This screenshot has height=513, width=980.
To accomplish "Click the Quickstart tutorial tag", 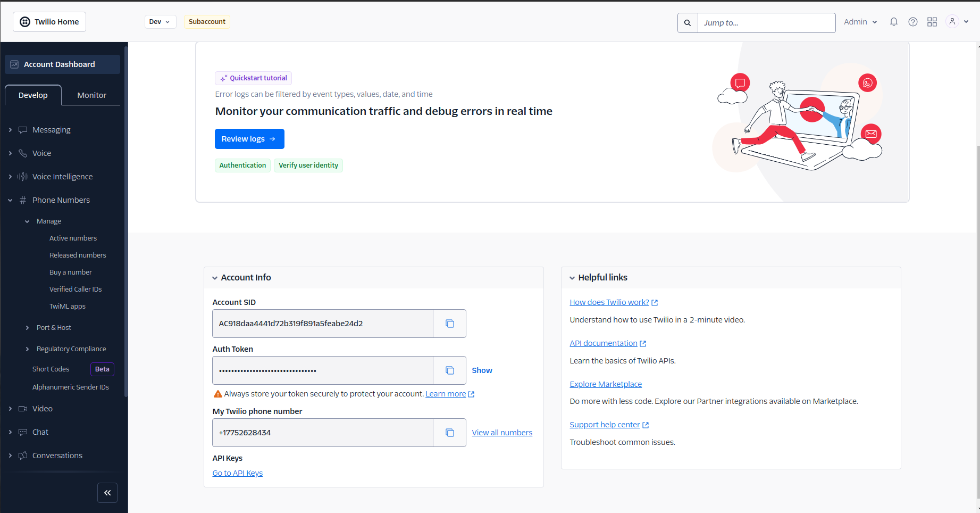I will point(253,78).
